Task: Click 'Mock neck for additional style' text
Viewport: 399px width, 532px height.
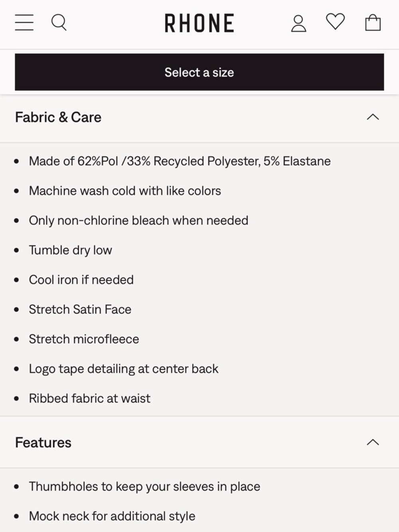Action: [x=112, y=516]
